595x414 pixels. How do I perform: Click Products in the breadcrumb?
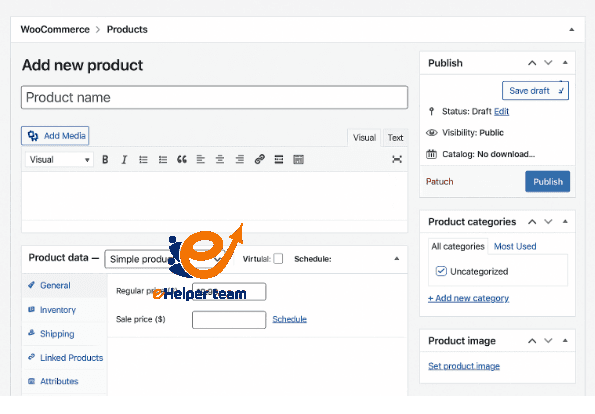tap(127, 30)
